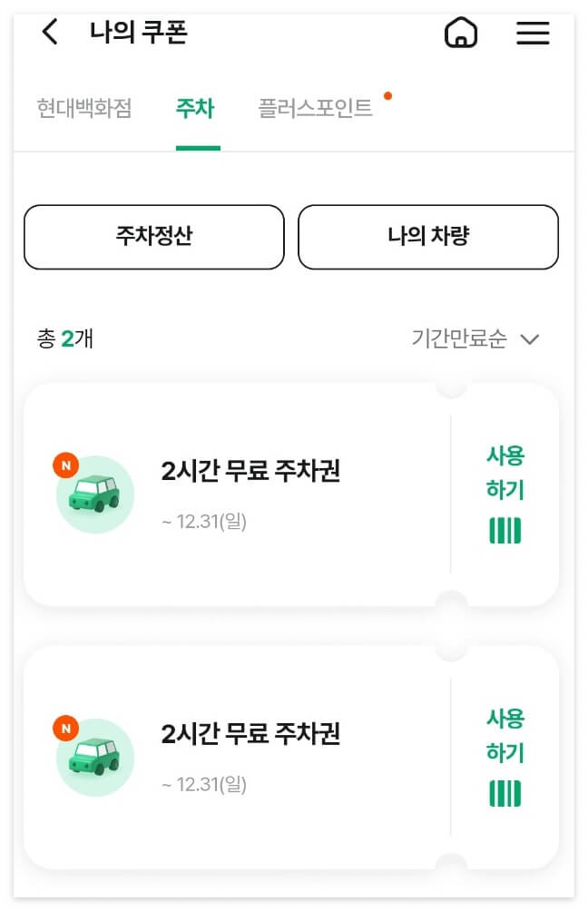Open 나의 차량 vehicle settings

428,238
